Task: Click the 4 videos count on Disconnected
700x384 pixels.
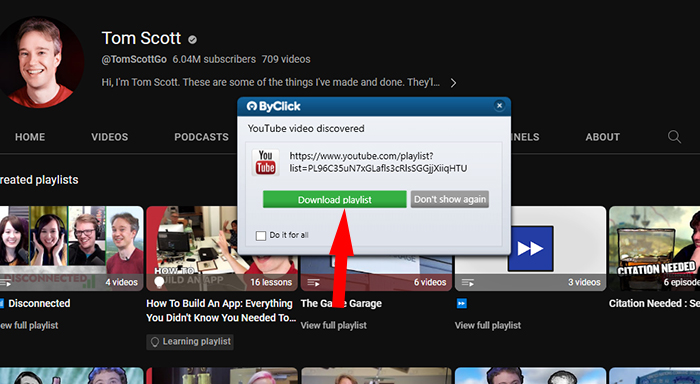Action: coord(121,282)
